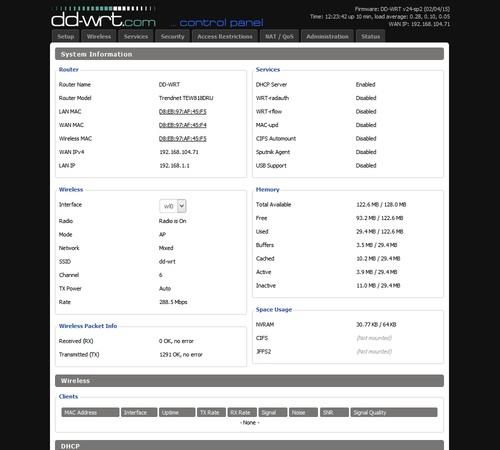Click the Transmitted (TX) 1291 OK value
This screenshot has width=500, height=450.
(x=181, y=355)
